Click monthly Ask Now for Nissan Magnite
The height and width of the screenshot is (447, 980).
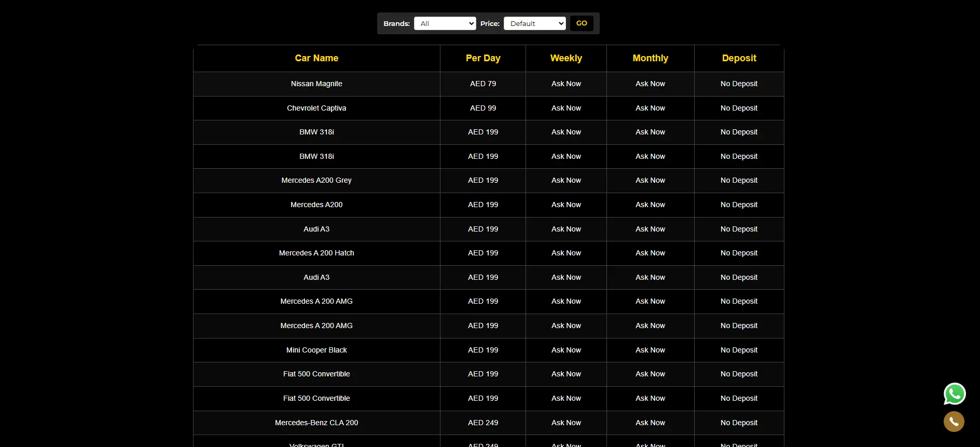(650, 84)
